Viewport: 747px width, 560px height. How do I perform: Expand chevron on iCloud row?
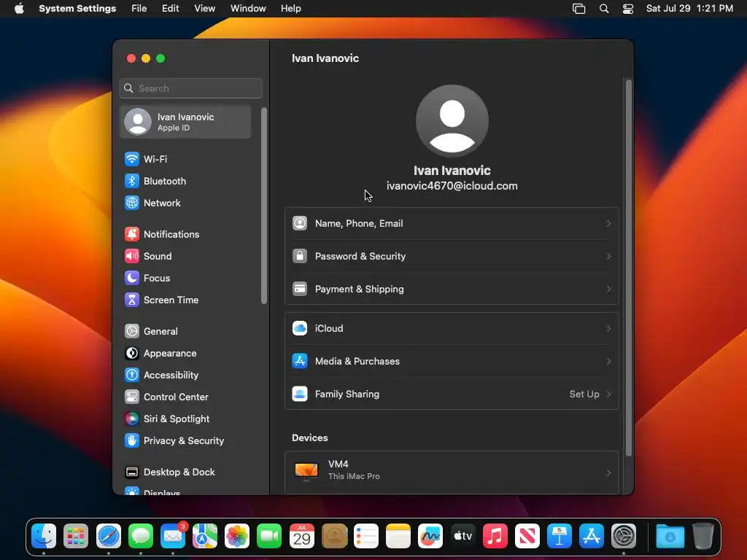click(608, 329)
